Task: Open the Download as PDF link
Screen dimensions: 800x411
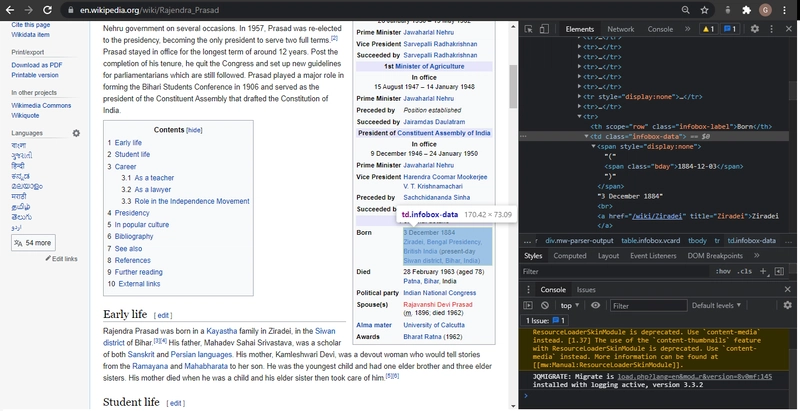Action: pyautogui.click(x=37, y=65)
